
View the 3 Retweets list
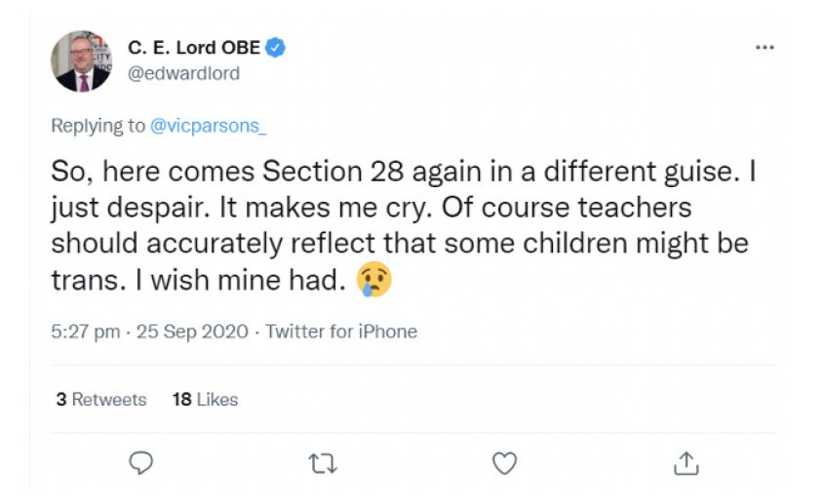point(101,399)
